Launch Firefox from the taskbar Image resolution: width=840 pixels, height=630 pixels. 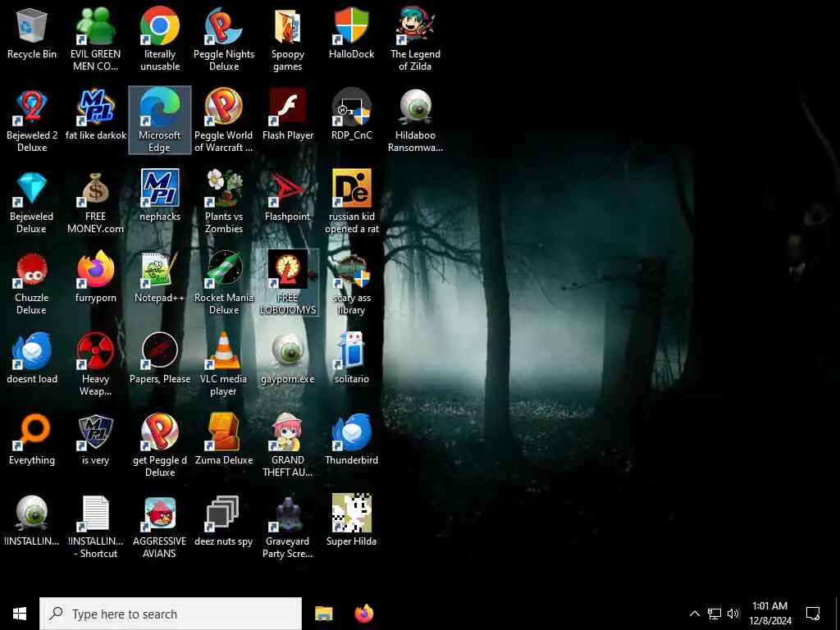point(364,614)
